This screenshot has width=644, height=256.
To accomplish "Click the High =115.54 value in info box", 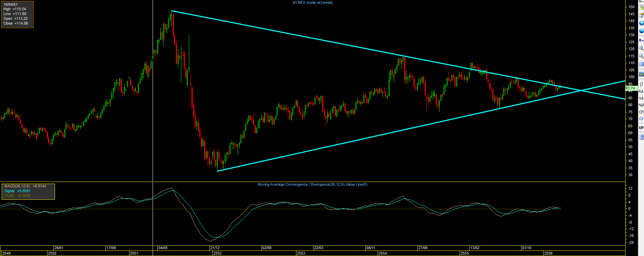I will coord(15,9).
